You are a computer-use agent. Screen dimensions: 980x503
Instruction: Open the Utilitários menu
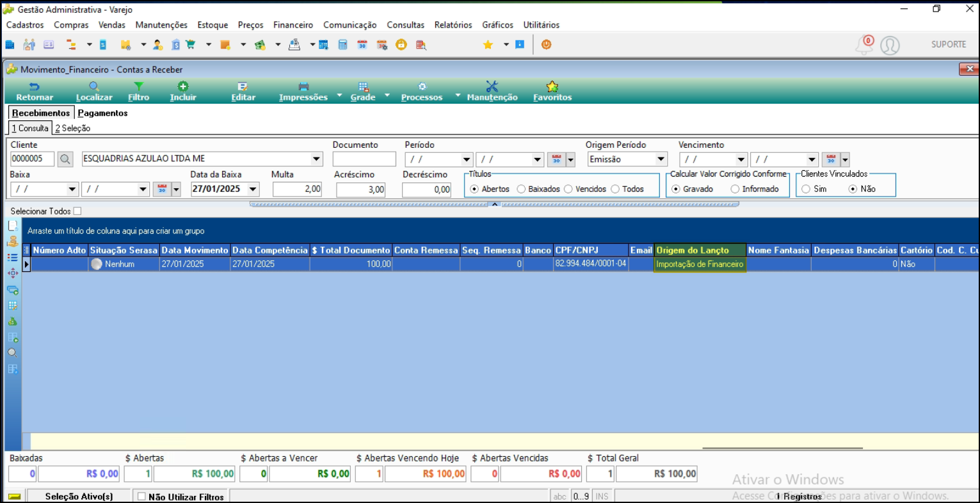pos(542,25)
